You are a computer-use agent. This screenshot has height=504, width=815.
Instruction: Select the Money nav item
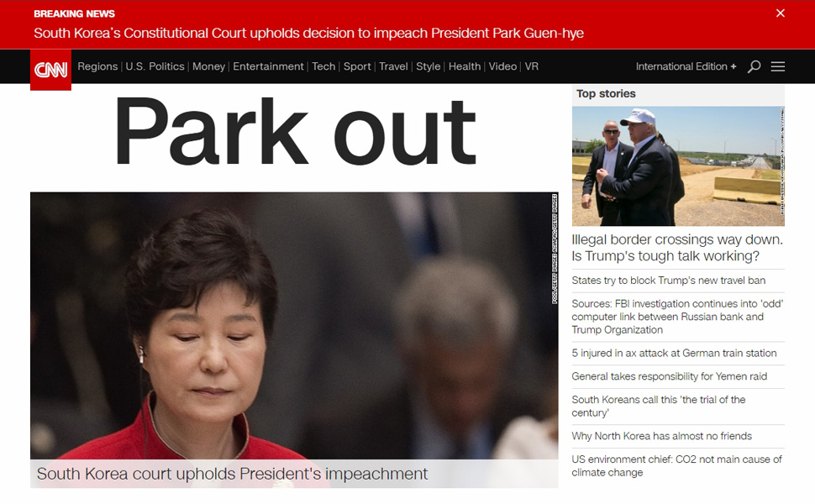point(208,66)
